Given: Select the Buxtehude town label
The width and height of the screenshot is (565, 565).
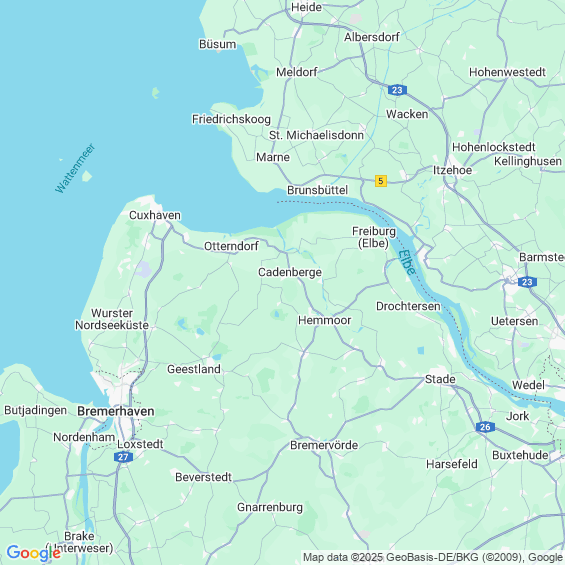Looking at the screenshot, I should [520, 455].
